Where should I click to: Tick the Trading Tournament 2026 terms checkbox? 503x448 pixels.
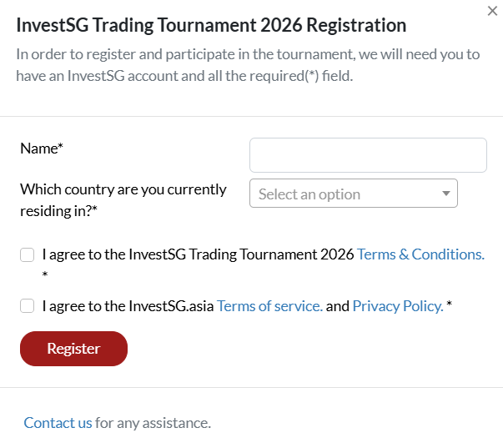28,254
